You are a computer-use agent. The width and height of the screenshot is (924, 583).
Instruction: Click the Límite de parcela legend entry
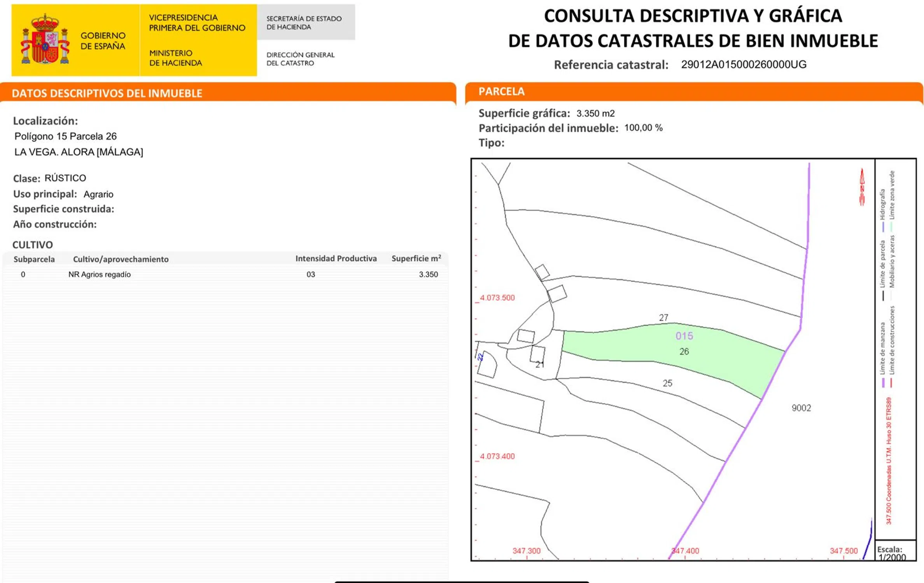883,271
